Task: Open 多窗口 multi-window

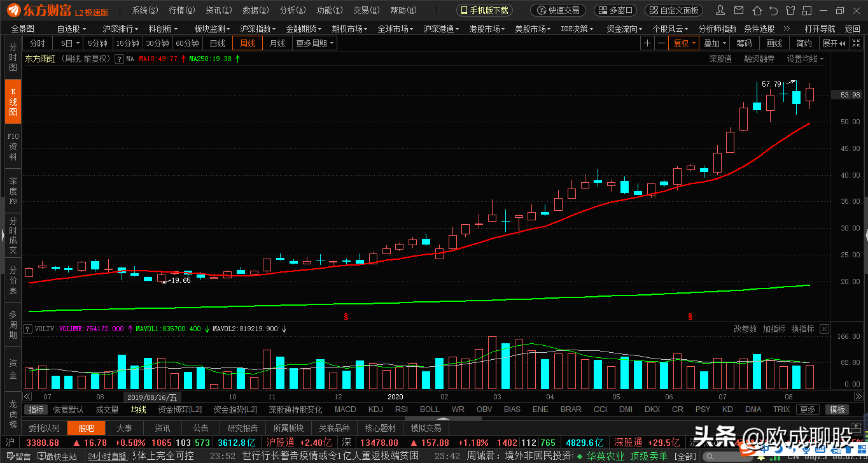Action: tap(615, 10)
